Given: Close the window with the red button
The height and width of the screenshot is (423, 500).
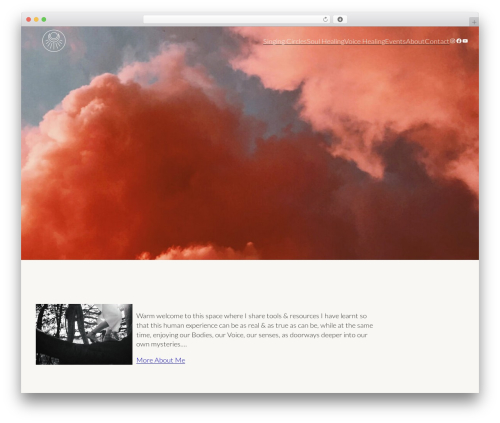Looking at the screenshot, I should pyautogui.click(x=29, y=20).
